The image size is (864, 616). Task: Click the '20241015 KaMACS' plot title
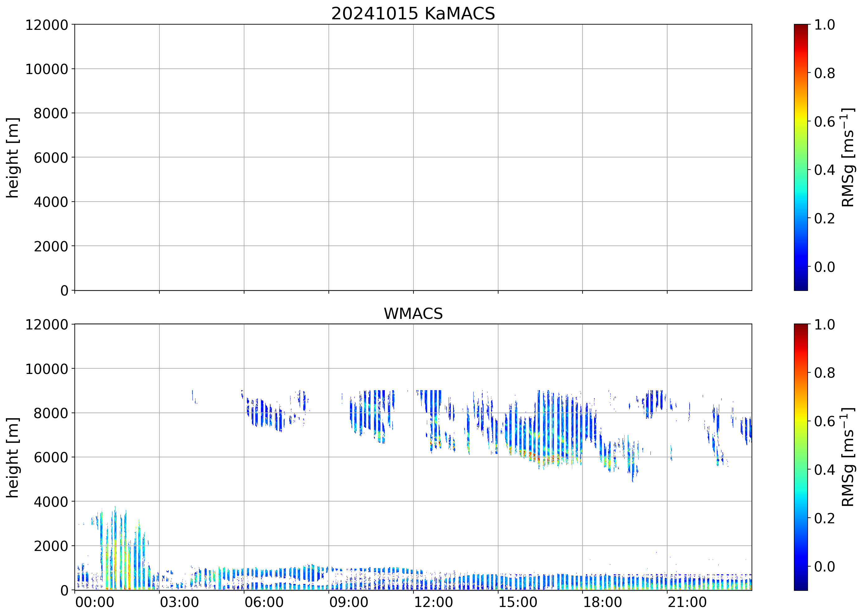coord(413,14)
